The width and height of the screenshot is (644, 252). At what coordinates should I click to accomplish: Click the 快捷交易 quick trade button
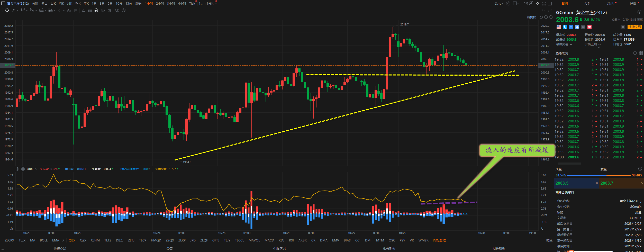(635, 27)
